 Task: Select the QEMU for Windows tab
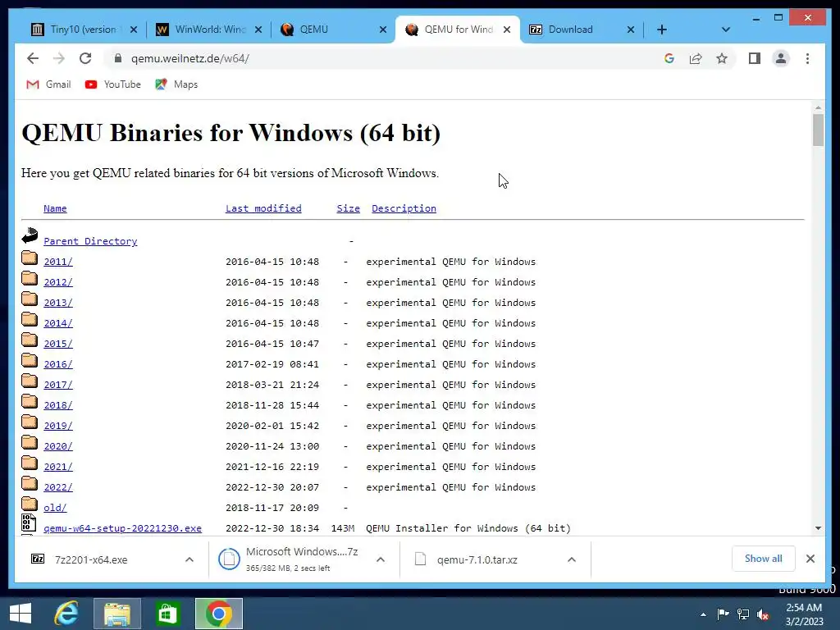click(457, 30)
